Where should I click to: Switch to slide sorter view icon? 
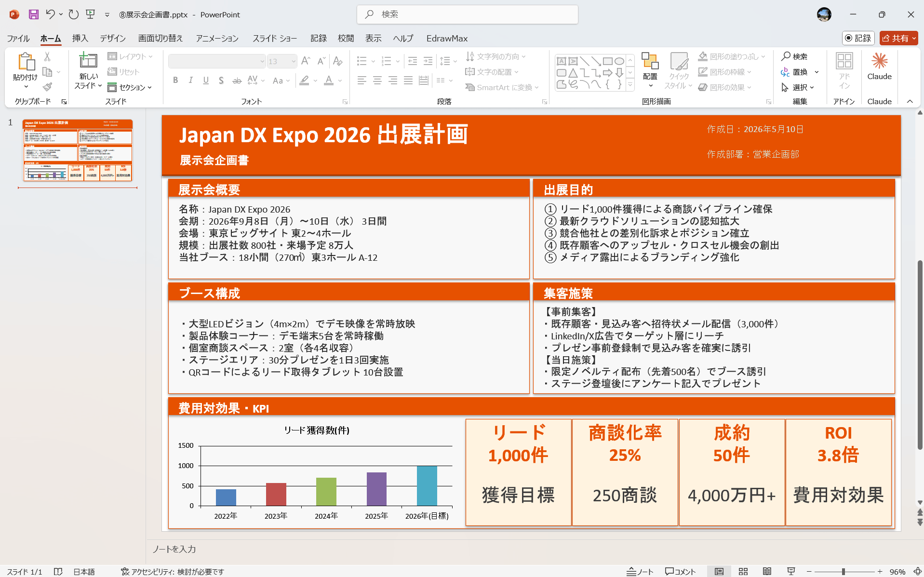pyautogui.click(x=743, y=571)
